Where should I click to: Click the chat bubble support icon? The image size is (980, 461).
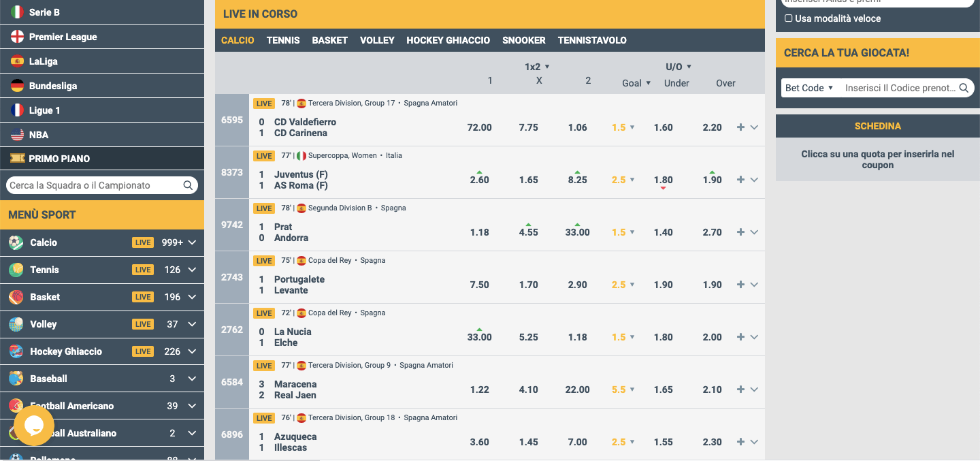(x=33, y=426)
